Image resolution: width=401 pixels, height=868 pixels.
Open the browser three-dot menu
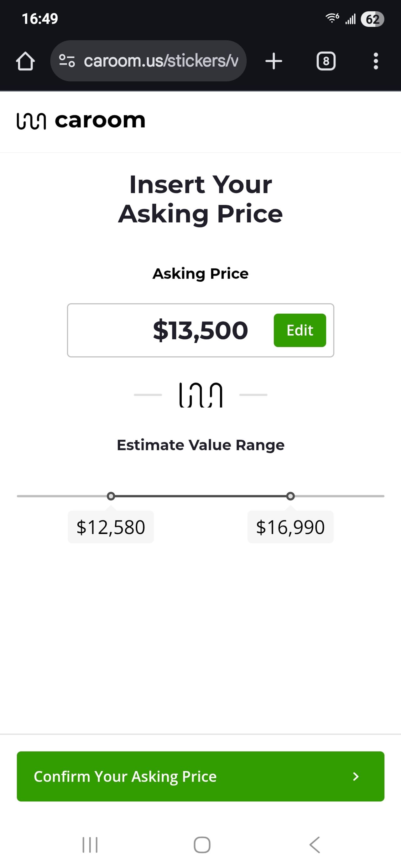(x=376, y=61)
